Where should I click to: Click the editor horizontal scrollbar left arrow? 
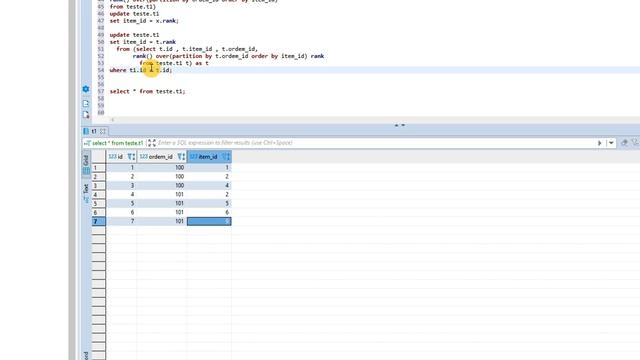coord(113,120)
